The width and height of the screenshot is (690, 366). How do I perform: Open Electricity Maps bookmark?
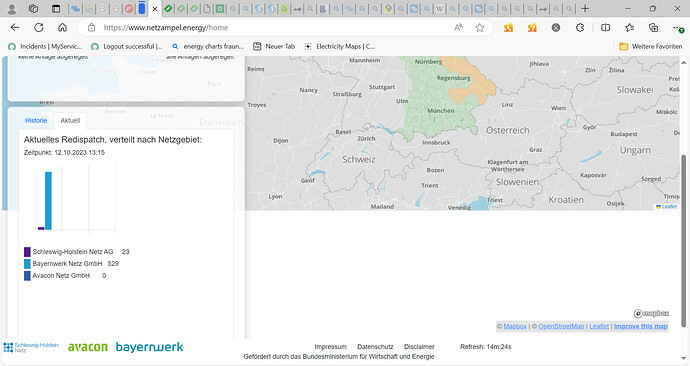click(x=339, y=46)
